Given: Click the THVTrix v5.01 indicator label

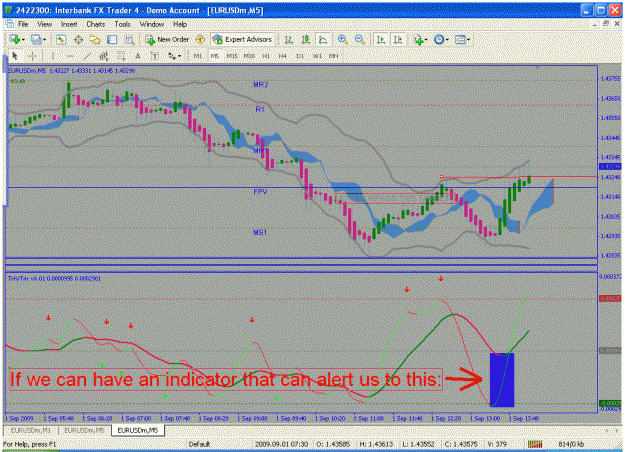Looking at the screenshot, I should coord(54,278).
